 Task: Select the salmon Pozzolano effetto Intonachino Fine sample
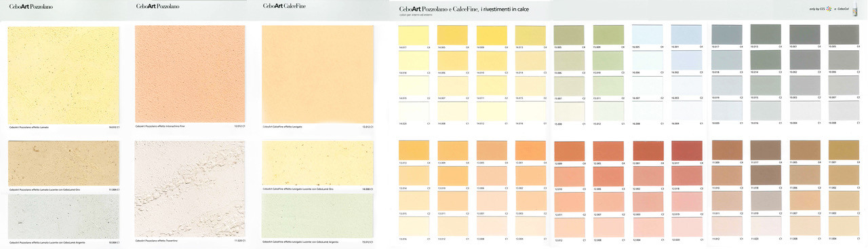[191, 75]
